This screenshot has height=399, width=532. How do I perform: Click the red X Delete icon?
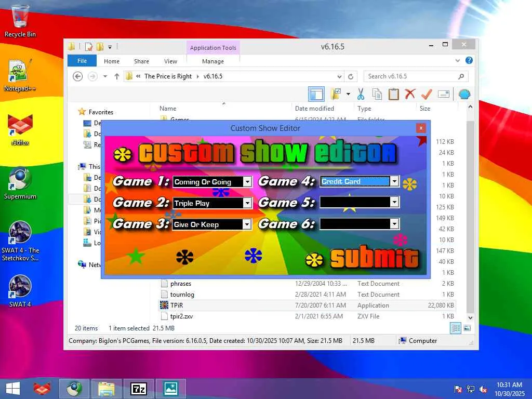click(410, 94)
